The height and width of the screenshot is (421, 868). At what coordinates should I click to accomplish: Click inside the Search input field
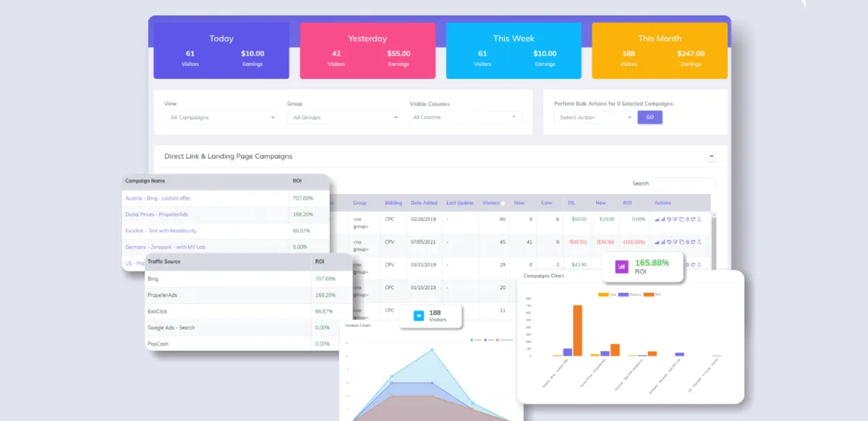(x=684, y=184)
